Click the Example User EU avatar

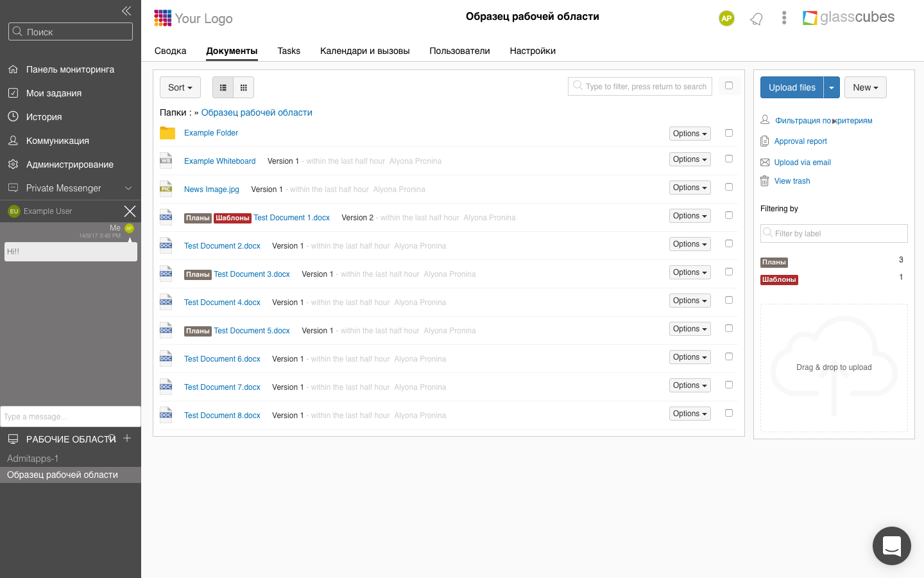pyautogui.click(x=14, y=211)
